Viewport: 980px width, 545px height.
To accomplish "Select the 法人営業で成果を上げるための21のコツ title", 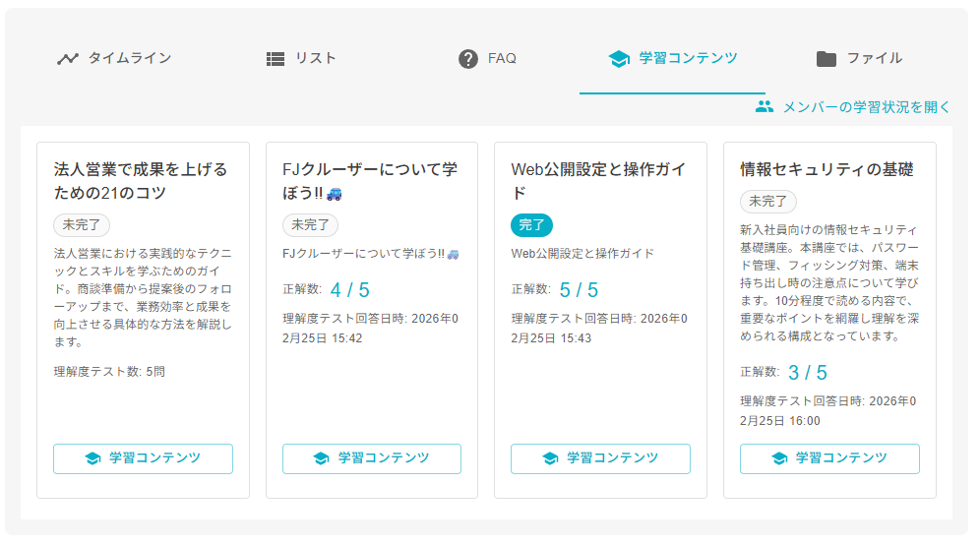I will click(141, 181).
